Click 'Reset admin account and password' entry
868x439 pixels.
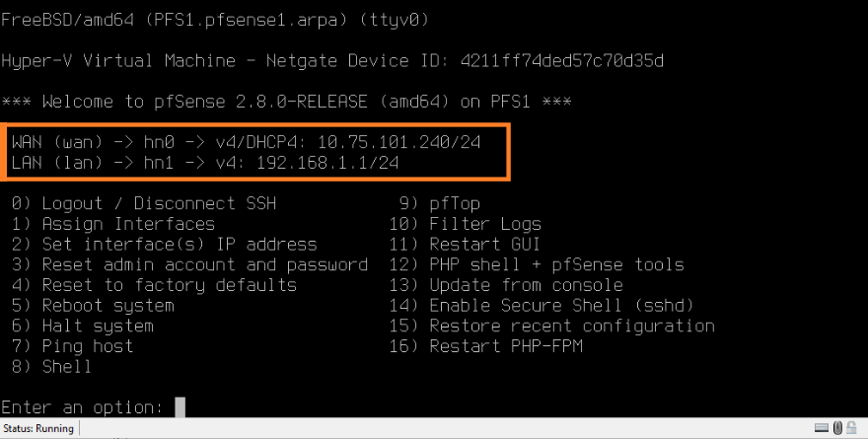pyautogui.click(x=204, y=264)
